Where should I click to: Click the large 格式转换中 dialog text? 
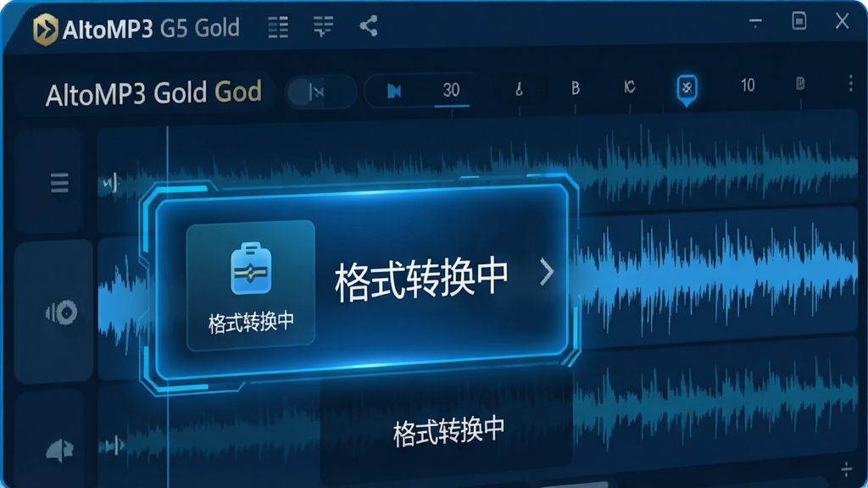click(x=421, y=280)
